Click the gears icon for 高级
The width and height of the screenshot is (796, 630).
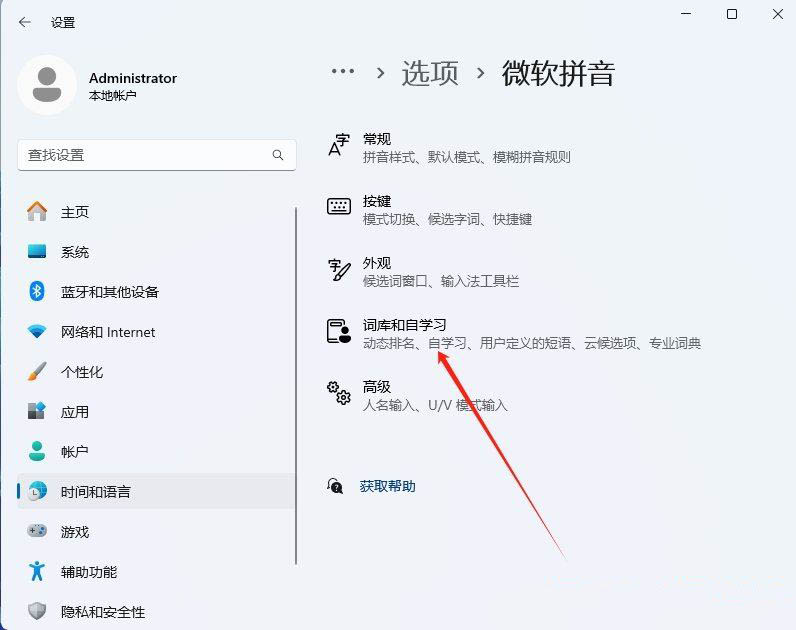click(x=339, y=393)
